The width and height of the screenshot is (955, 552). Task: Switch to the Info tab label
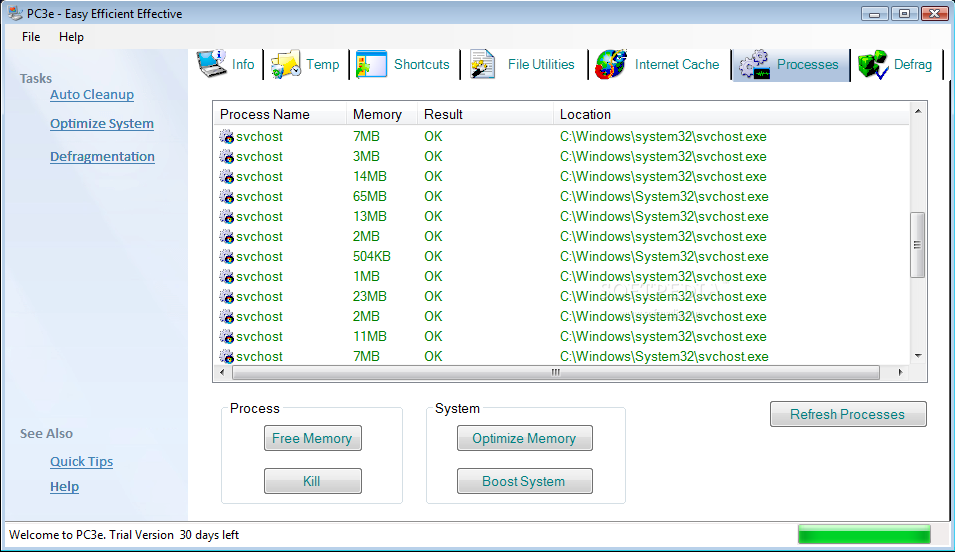[x=243, y=65]
